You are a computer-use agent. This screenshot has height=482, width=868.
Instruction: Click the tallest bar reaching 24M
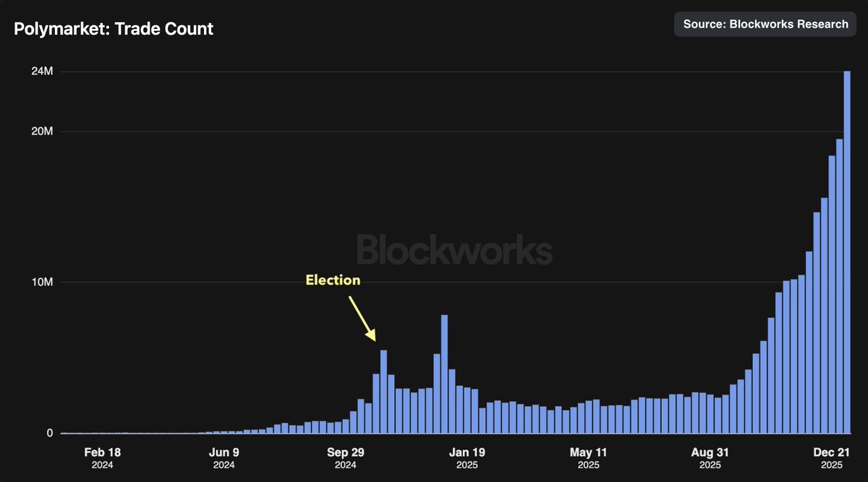(847, 252)
